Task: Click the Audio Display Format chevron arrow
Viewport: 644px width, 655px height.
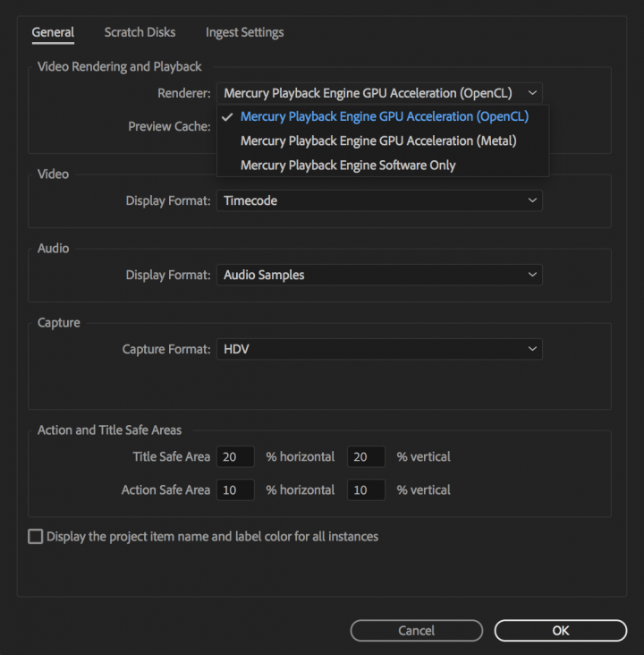Action: 532,275
